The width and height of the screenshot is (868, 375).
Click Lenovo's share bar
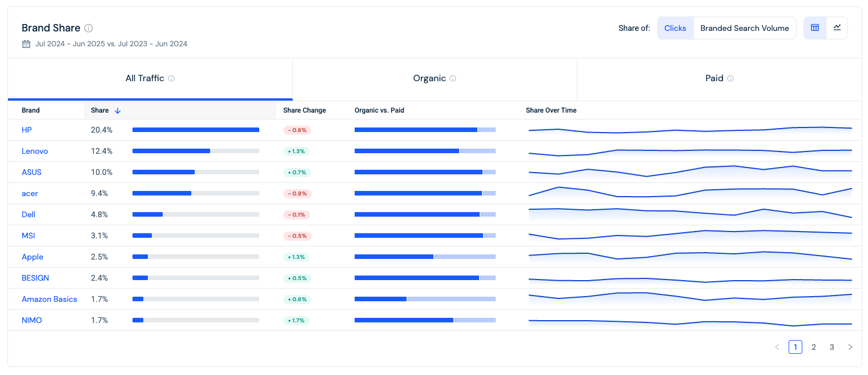coord(196,151)
